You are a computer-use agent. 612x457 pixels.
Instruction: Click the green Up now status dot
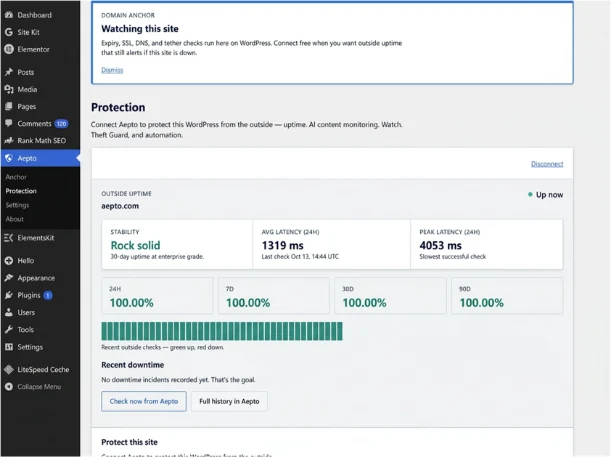(530, 194)
